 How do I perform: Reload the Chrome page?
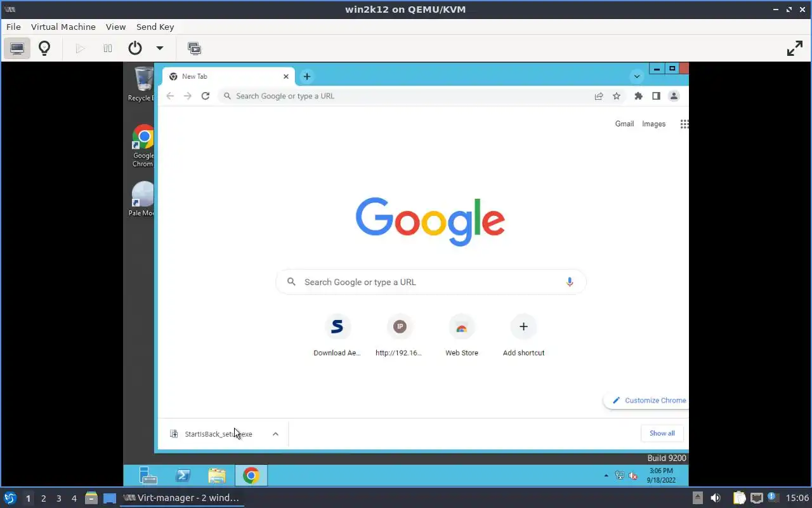tap(206, 96)
